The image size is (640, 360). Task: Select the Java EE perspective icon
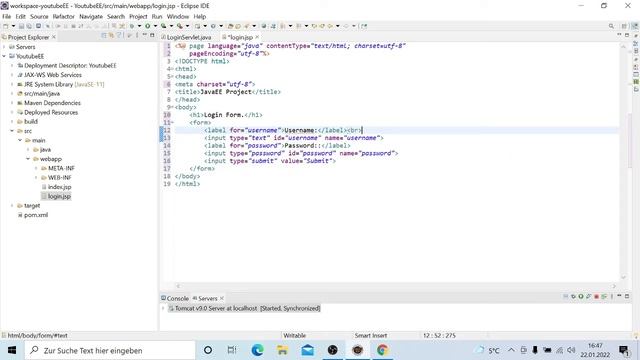point(635,26)
